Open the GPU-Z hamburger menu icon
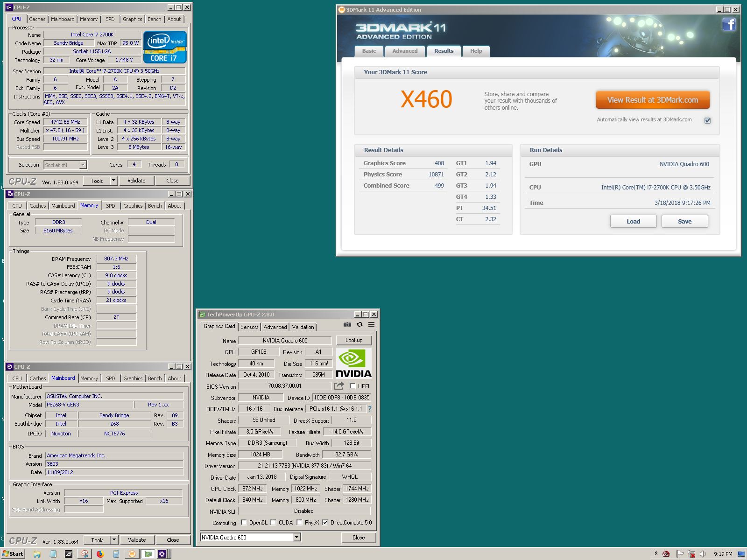747x560 pixels. click(x=371, y=324)
